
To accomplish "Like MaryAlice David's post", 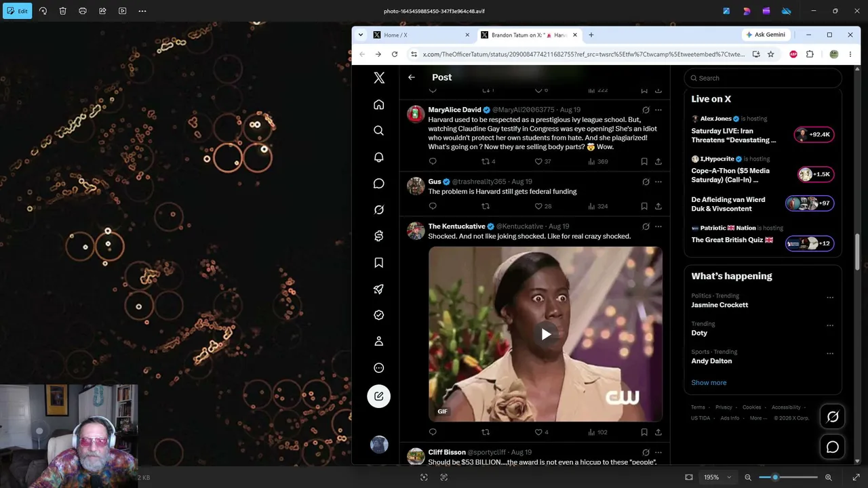I will (x=542, y=161).
